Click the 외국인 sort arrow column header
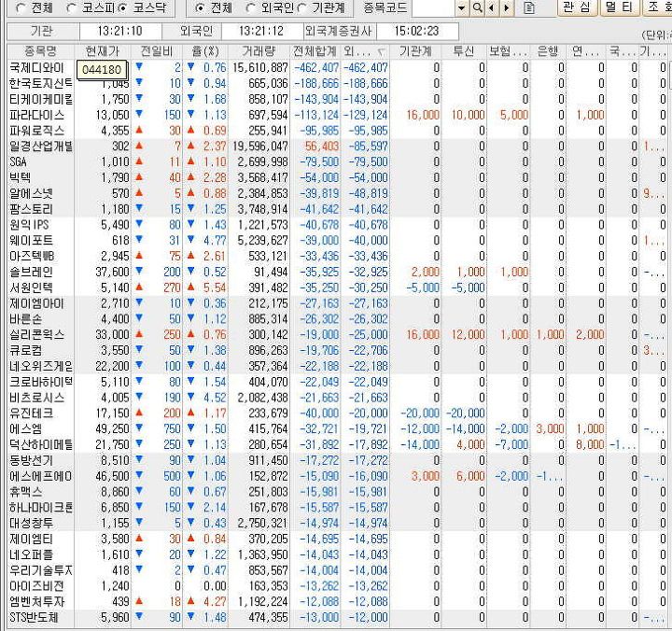The height and width of the screenshot is (631, 672). [365, 51]
